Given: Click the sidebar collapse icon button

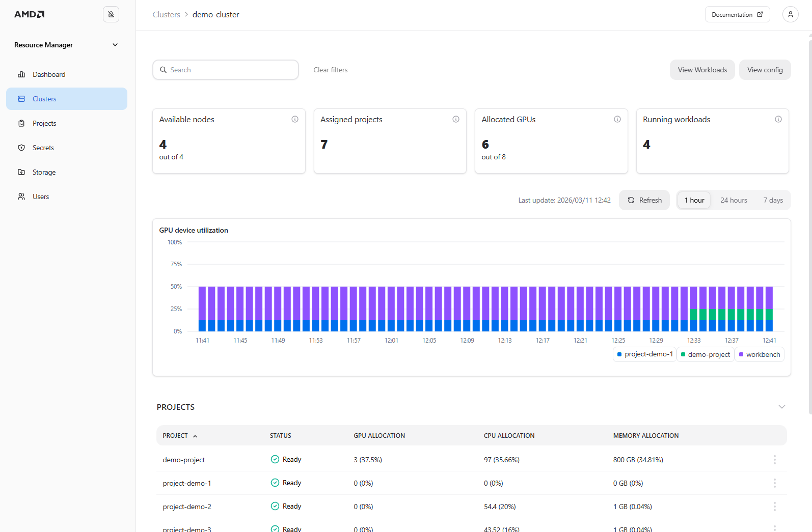Looking at the screenshot, I should pos(111,14).
